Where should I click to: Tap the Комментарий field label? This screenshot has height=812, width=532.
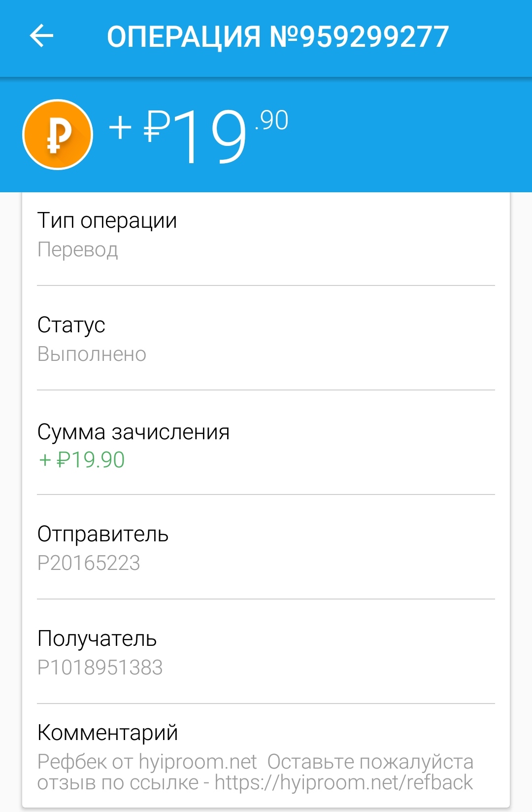coord(107,733)
